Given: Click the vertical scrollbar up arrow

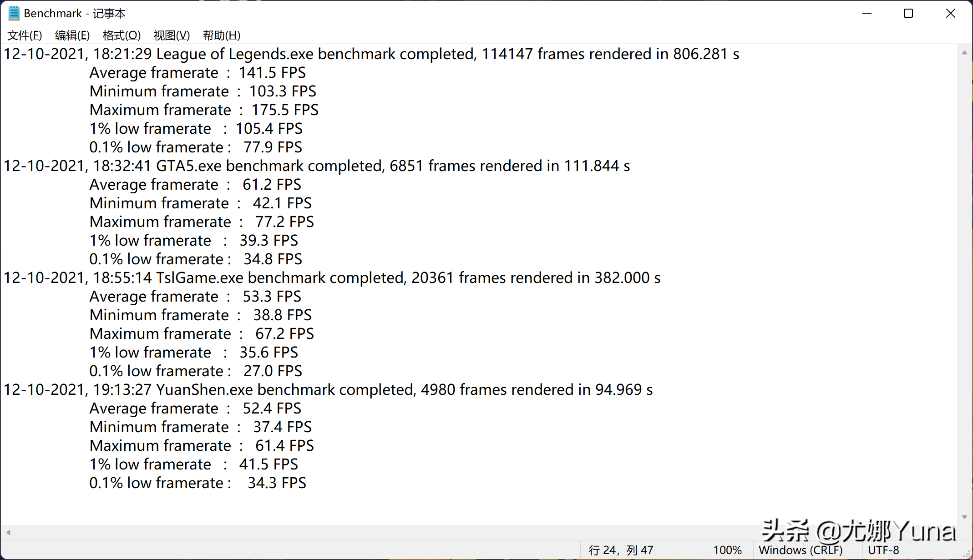Looking at the screenshot, I should 964,53.
